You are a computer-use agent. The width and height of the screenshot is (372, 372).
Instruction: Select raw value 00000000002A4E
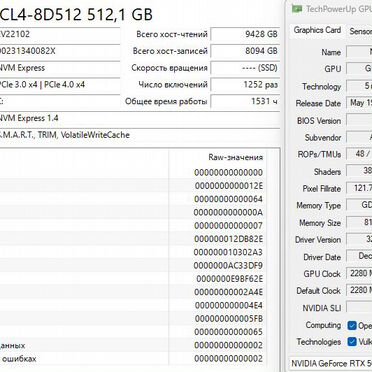pos(229,292)
